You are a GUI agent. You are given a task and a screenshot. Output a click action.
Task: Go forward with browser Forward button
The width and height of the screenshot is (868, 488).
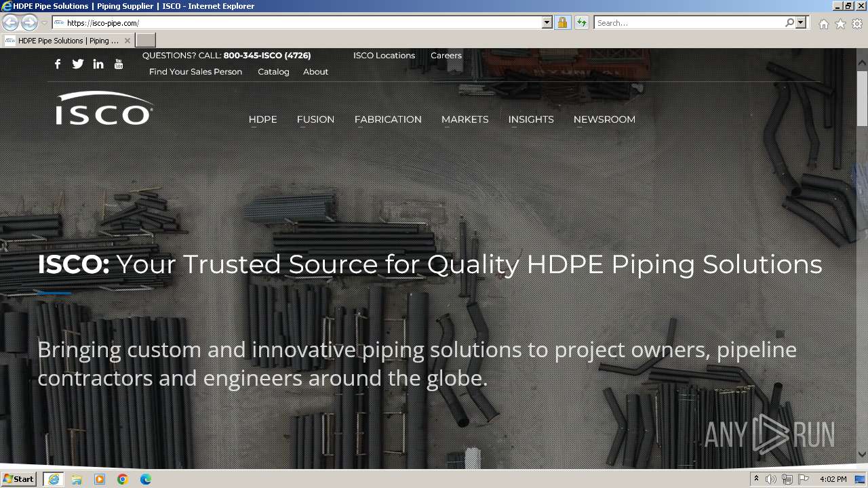29,22
